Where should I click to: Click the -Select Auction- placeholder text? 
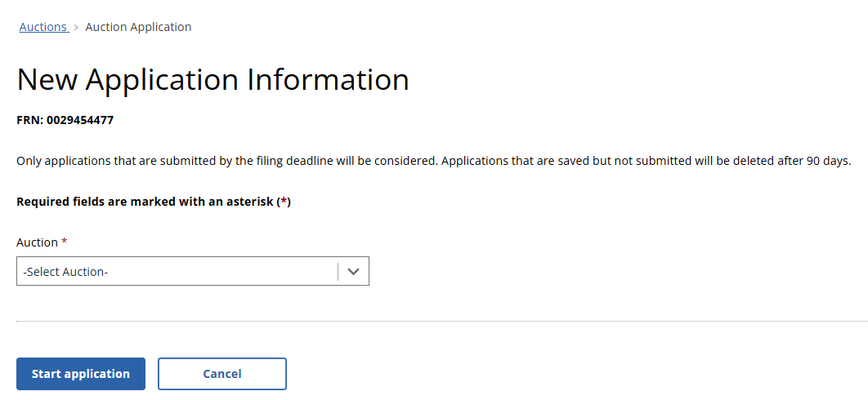coord(66,272)
